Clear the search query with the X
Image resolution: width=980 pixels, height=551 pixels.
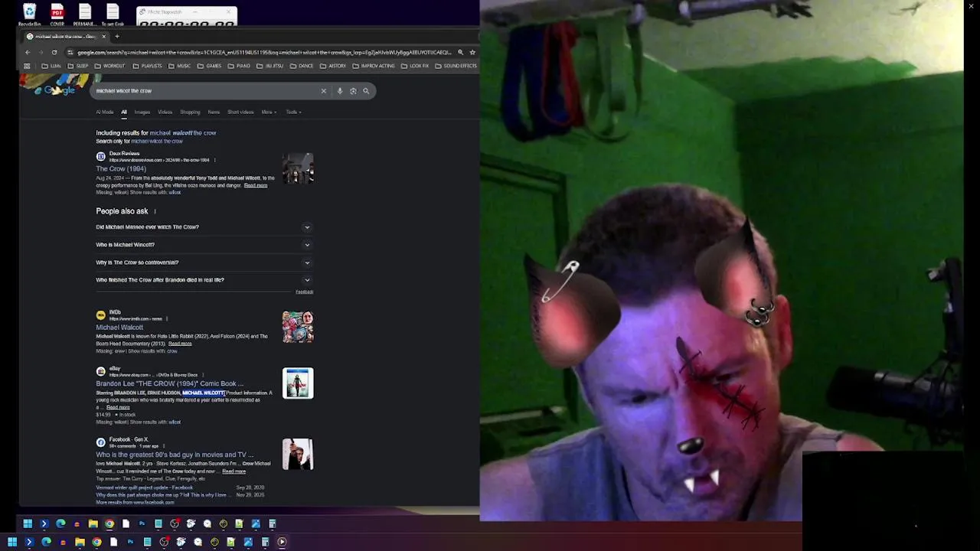pyautogui.click(x=323, y=91)
